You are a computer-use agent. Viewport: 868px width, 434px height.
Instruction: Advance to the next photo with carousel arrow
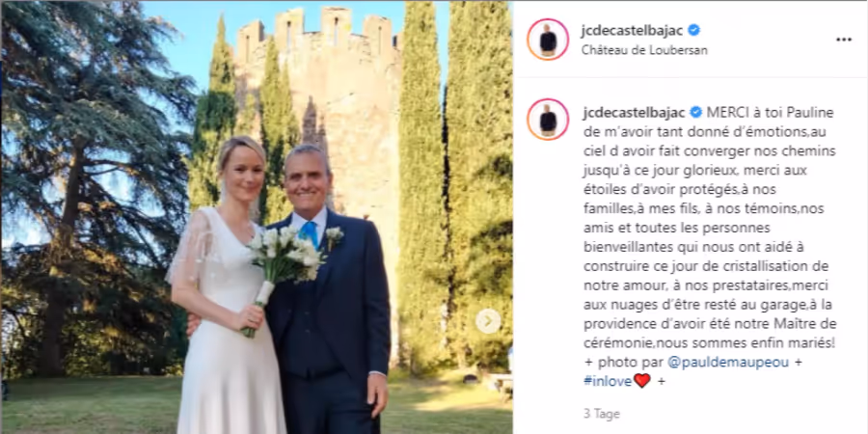click(x=488, y=321)
